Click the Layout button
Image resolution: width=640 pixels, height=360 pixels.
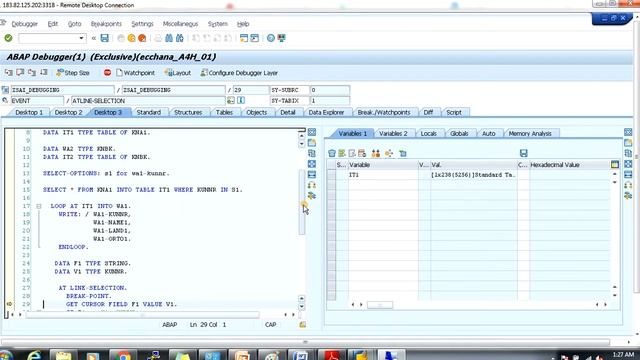178,73
